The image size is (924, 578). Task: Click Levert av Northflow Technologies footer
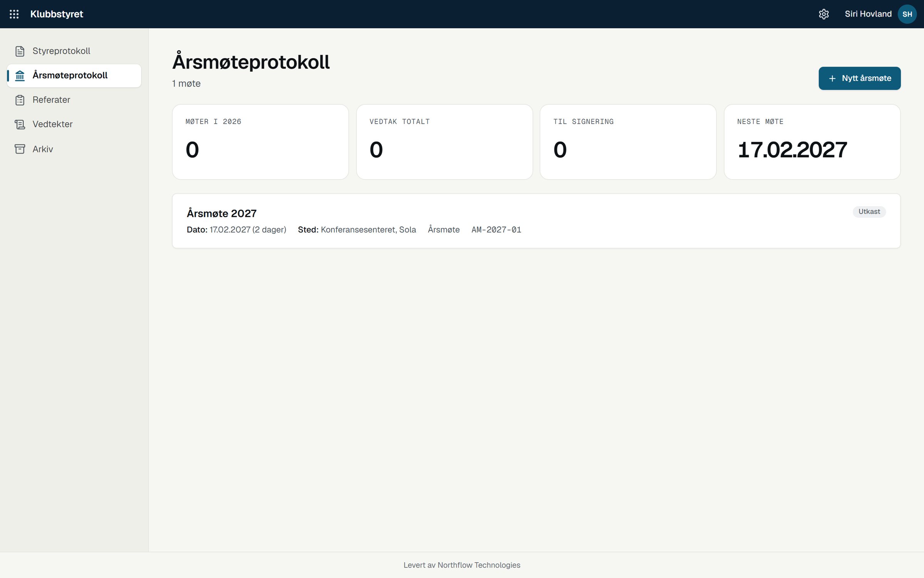tap(462, 565)
